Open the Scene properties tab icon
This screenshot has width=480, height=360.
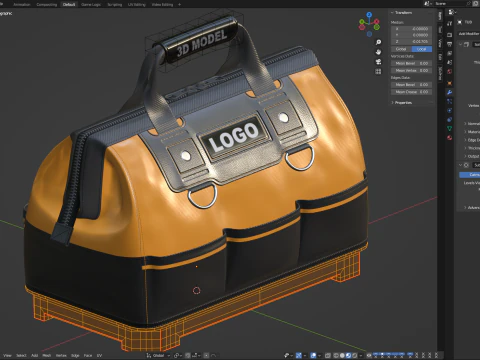(x=449, y=62)
